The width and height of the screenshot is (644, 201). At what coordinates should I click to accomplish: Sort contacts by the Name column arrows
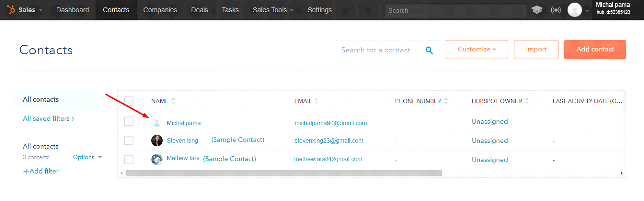point(173,101)
